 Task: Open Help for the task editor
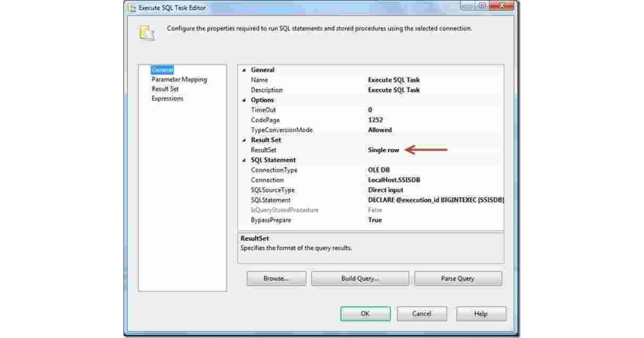[481, 314]
